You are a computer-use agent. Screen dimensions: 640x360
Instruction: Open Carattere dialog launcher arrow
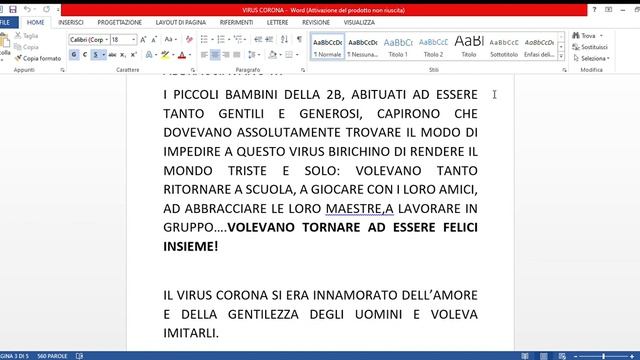pyautogui.click(x=193, y=70)
